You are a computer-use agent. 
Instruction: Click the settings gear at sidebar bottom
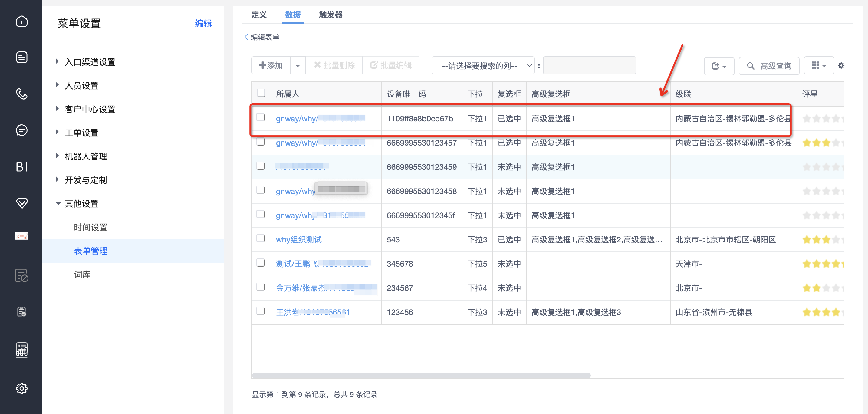21,388
